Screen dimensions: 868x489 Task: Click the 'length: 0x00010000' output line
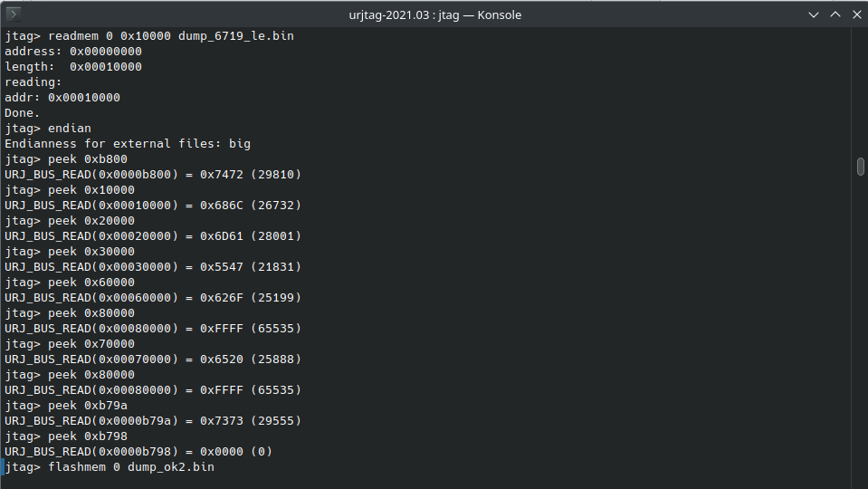coord(73,67)
